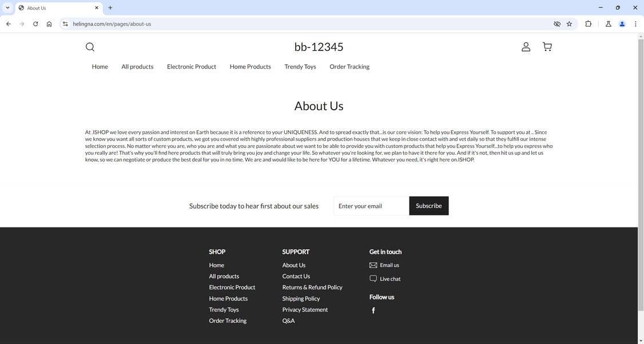Click the address bar URL
This screenshot has width=644, height=344.
[x=112, y=24]
